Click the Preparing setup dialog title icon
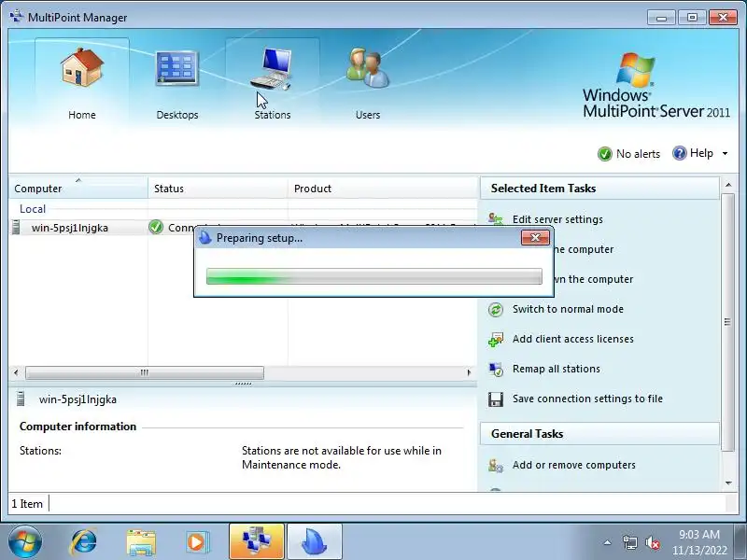 pos(205,237)
